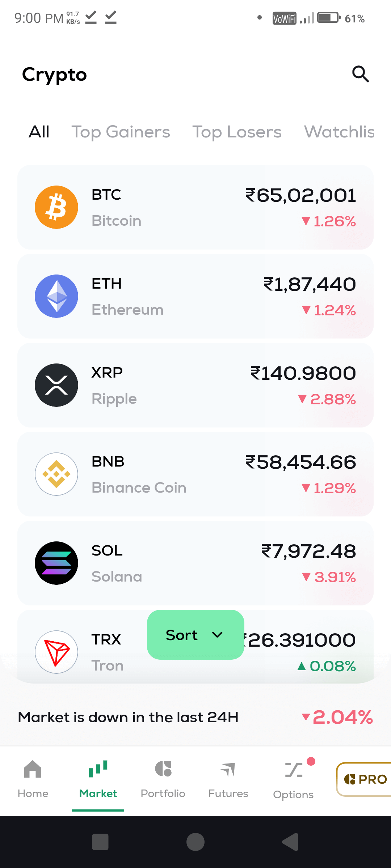Tap the Ethereum logo icon
The image size is (391, 868).
pos(56,296)
